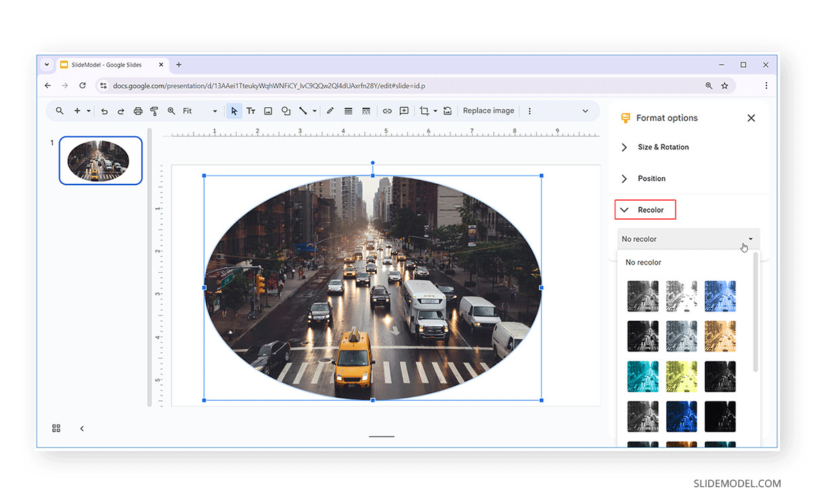The image size is (814, 504).
Task: Apply the yellow recolor preset
Action: pos(682,376)
